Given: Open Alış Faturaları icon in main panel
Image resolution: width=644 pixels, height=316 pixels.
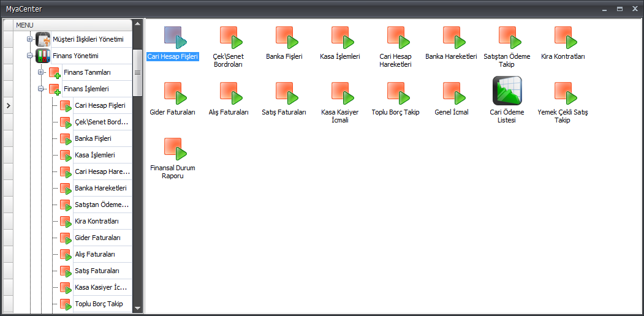Looking at the screenshot, I should [x=231, y=92].
